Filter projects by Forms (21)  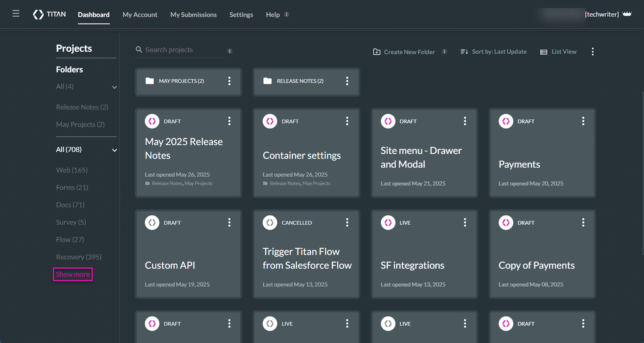72,187
